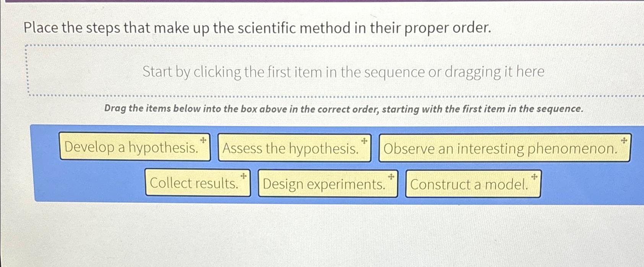Click the drag handle on 'Design experiments'
This screenshot has width=644, height=267.
[391, 175]
